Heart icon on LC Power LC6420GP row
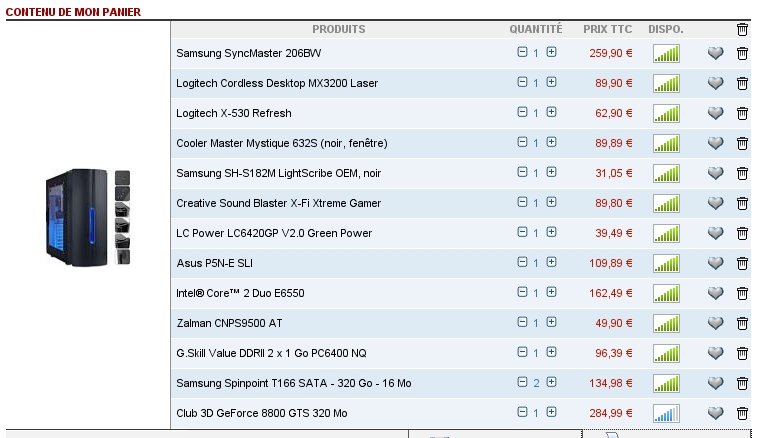762x438 pixels. point(715,233)
